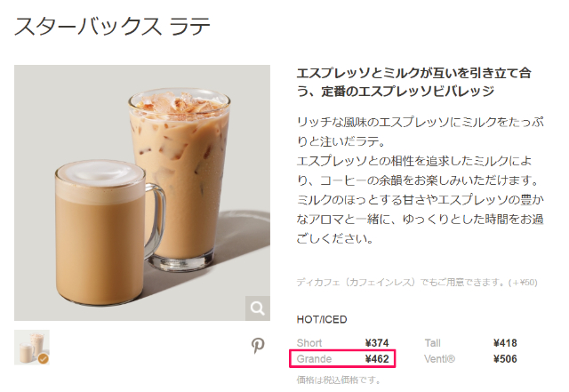This screenshot has width=569, height=392.
Task: Click the スターバックス ラテ page title
Action: [113, 27]
